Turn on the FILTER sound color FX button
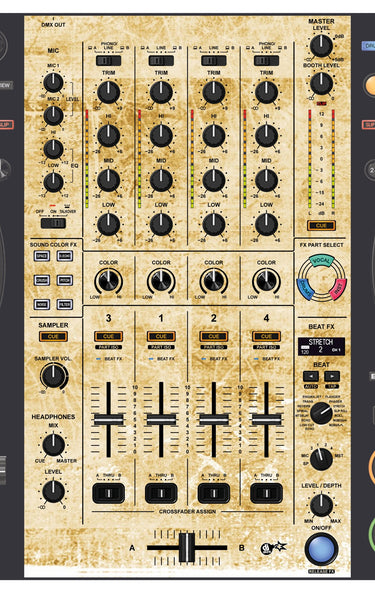 point(65,304)
